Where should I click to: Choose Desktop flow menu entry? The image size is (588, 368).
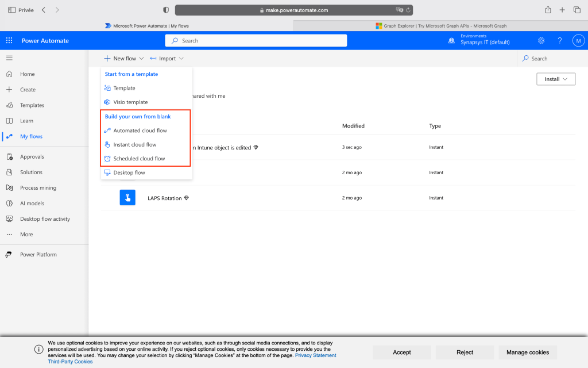(129, 172)
